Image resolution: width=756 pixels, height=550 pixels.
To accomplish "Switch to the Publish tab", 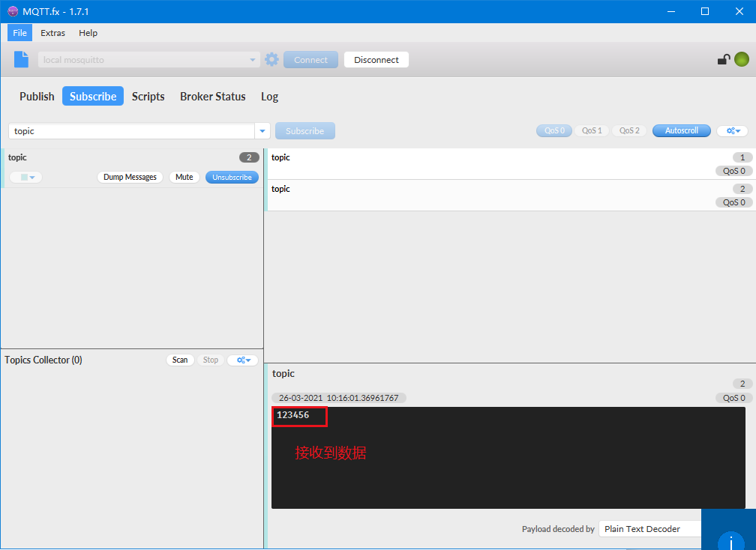I will coord(37,97).
